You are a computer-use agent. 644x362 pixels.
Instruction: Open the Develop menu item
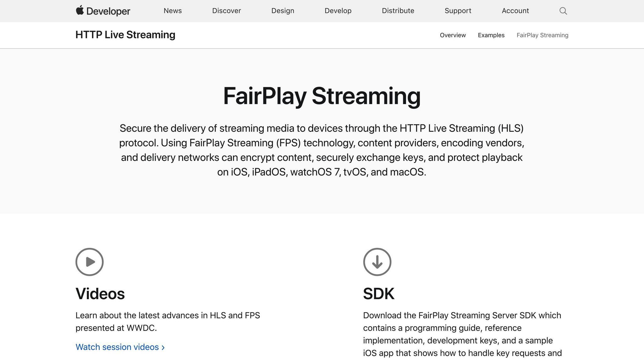(x=338, y=11)
